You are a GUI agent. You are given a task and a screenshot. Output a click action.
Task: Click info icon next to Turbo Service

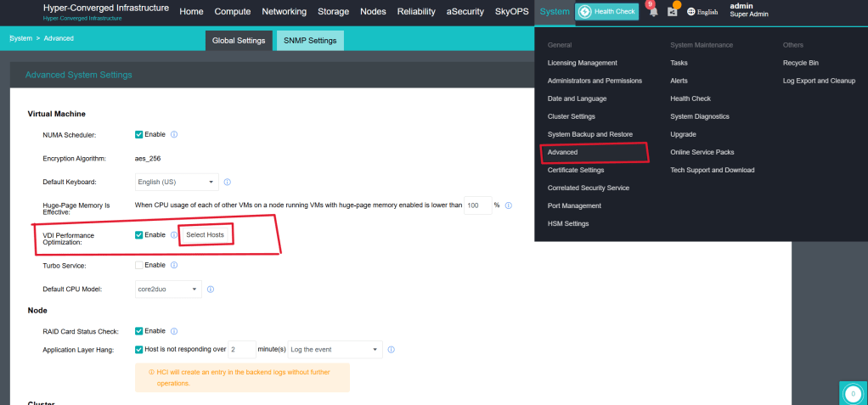tap(174, 265)
